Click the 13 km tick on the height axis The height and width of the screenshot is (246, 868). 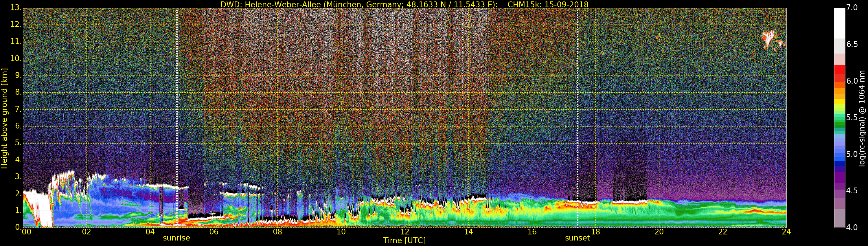(x=16, y=8)
